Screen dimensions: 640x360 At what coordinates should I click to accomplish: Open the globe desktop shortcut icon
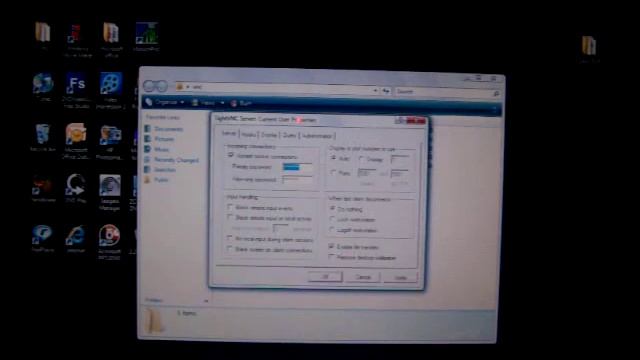point(42,84)
